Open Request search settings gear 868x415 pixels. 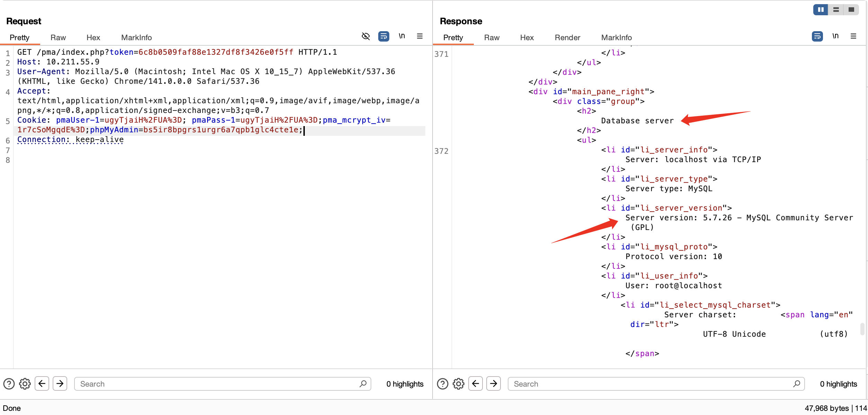pyautogui.click(x=25, y=384)
